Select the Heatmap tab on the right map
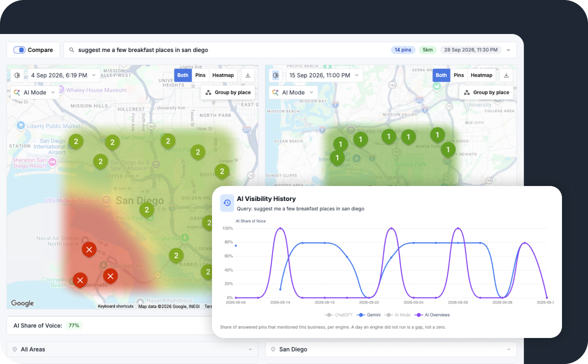Screen dimensions: 588x364 click(x=481, y=75)
